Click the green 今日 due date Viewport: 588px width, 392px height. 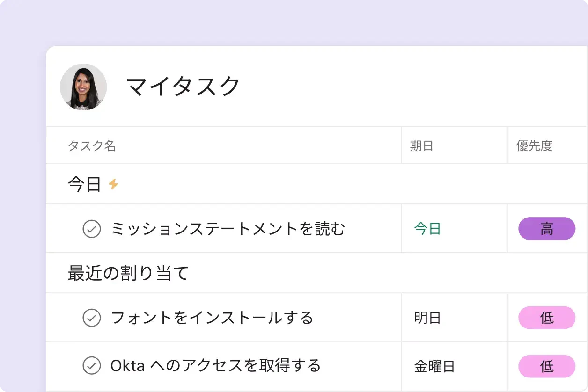point(428,229)
